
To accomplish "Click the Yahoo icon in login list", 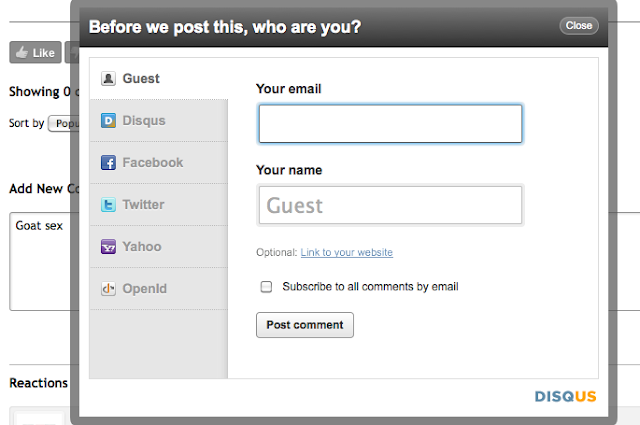I will click(x=109, y=247).
